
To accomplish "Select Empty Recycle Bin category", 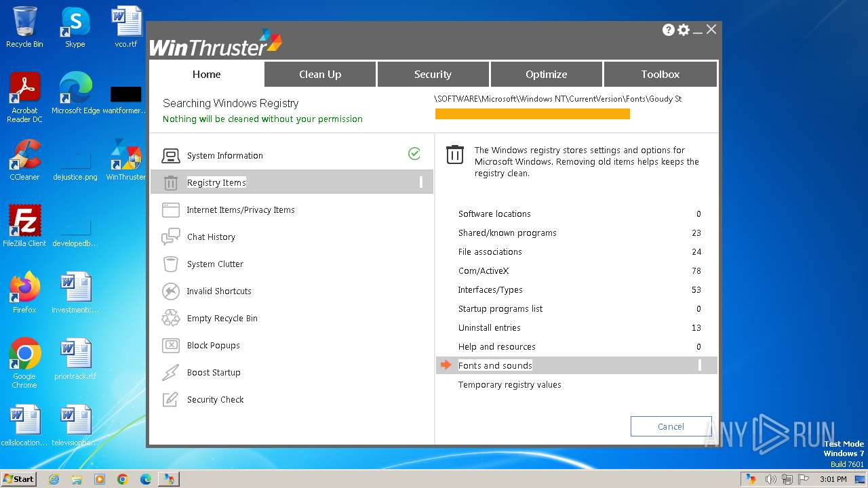I will (292, 319).
